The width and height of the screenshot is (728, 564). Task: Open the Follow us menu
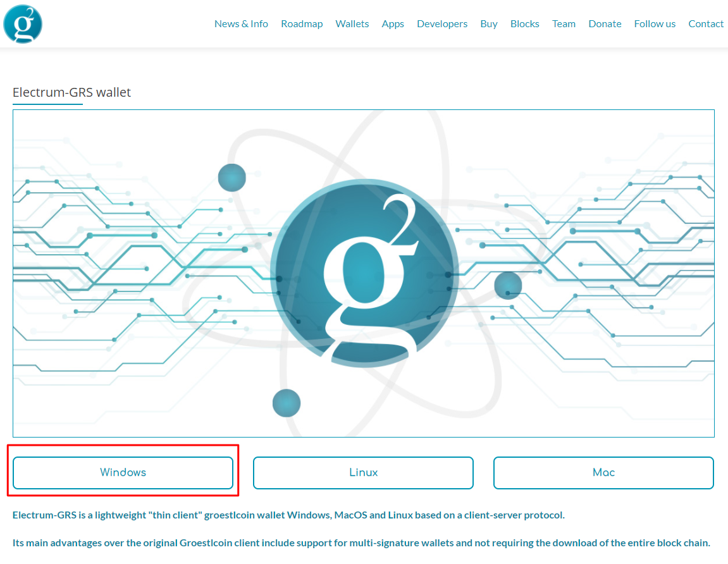point(655,23)
